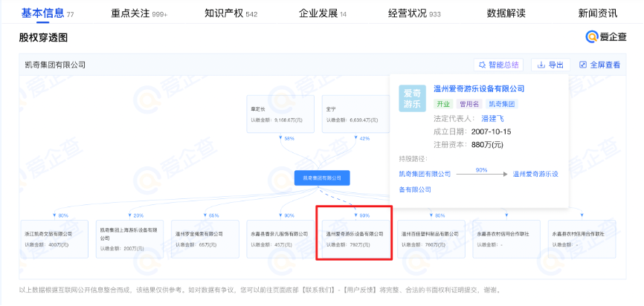This screenshot has width=644, height=306.
Task: Click legal representative 潘建飞 link
Action: click(492, 119)
